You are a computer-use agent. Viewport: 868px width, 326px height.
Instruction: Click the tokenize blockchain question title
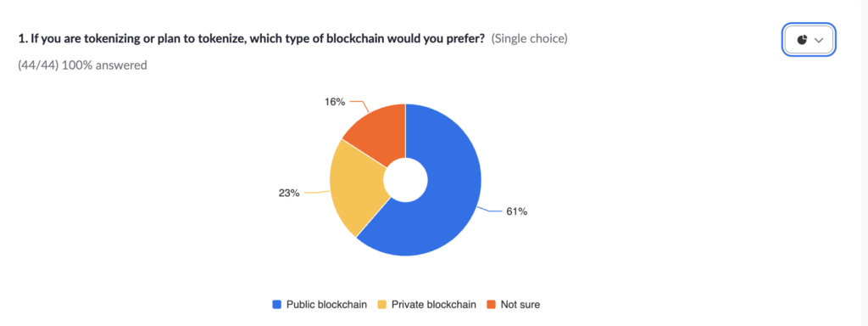tap(252, 39)
